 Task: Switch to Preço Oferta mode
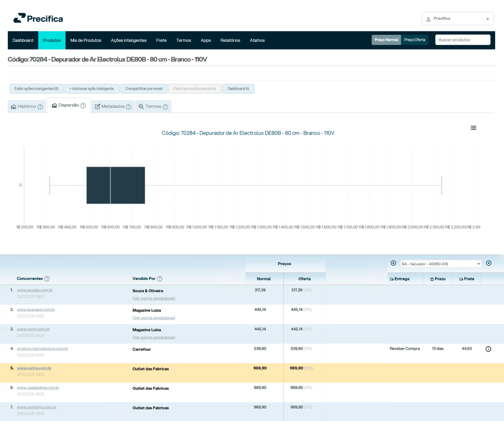pos(414,40)
